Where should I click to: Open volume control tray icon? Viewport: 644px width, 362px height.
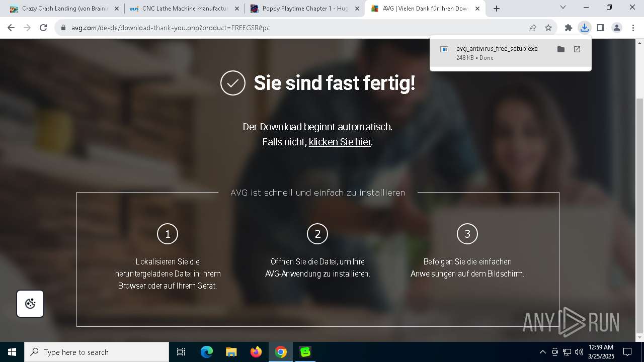click(579, 352)
